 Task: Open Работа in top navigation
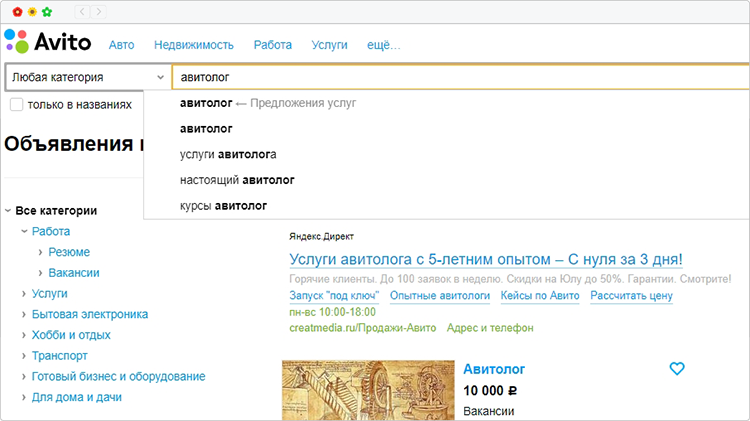click(273, 45)
